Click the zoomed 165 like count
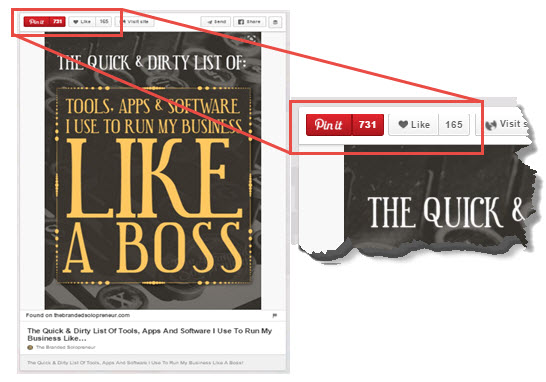 454,125
